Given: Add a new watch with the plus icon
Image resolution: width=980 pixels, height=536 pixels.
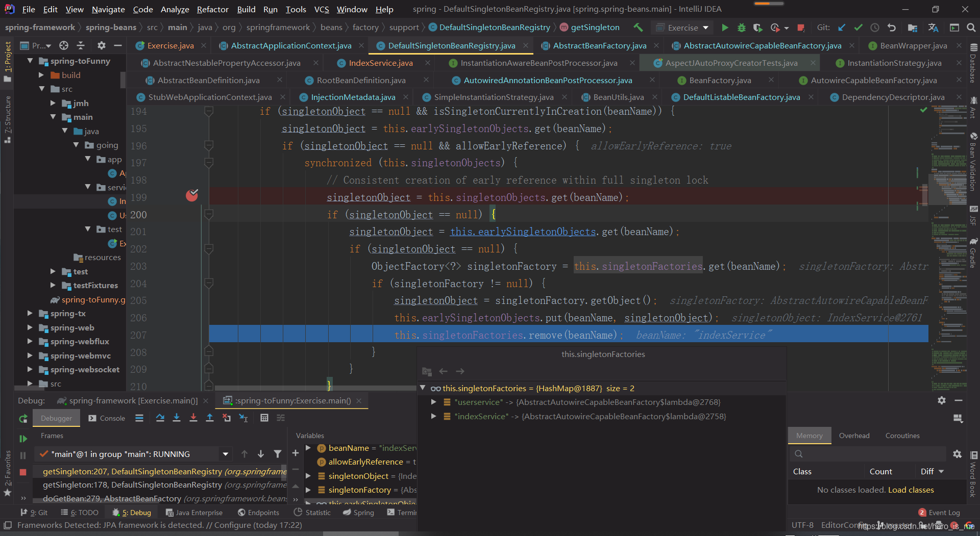Looking at the screenshot, I should [295, 453].
